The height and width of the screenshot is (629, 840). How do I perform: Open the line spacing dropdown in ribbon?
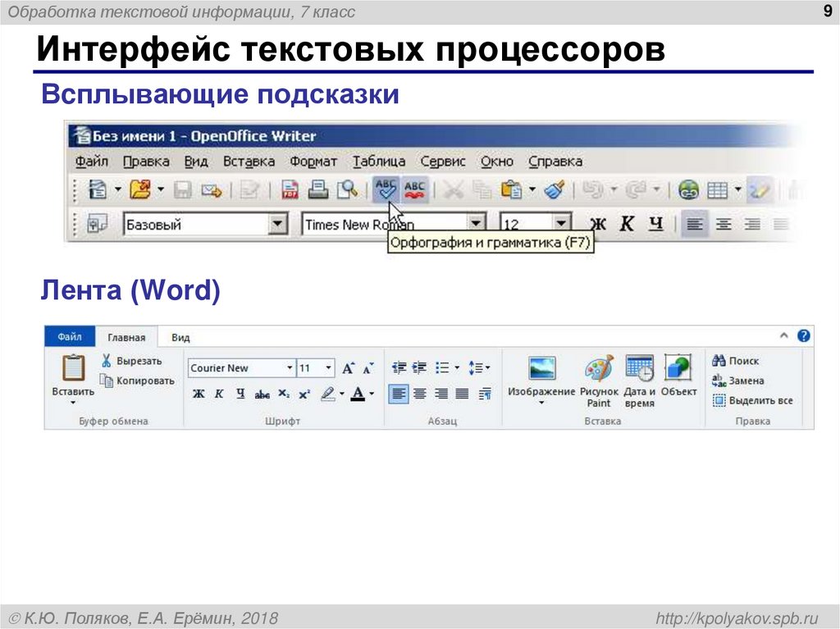pos(478,367)
